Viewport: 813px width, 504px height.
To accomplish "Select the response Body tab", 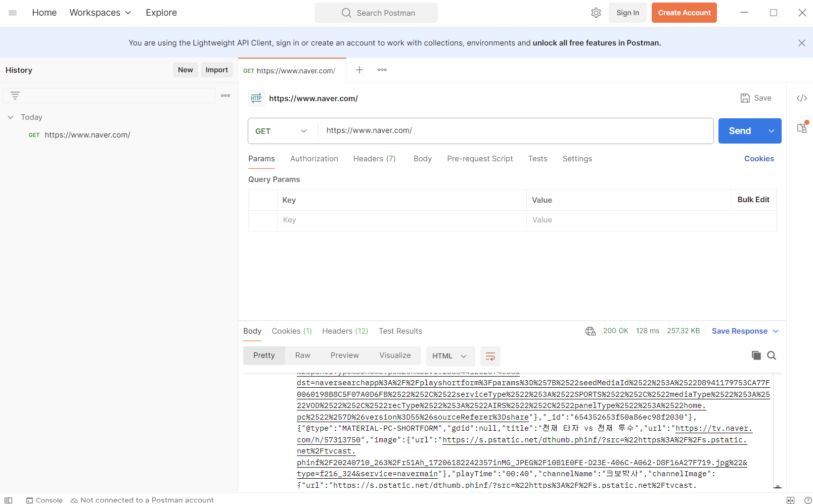I will pos(252,331).
